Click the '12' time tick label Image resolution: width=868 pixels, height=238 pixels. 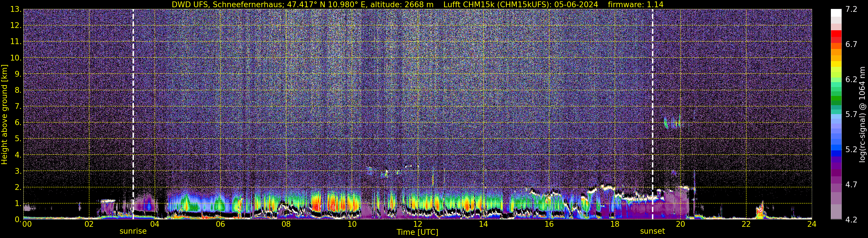pyautogui.click(x=417, y=224)
